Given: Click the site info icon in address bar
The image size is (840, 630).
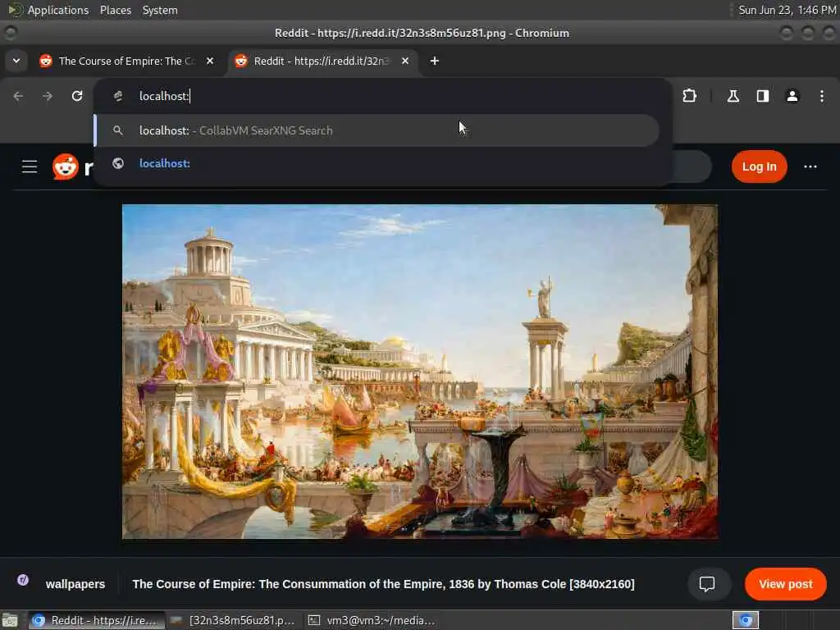Looking at the screenshot, I should (x=118, y=96).
